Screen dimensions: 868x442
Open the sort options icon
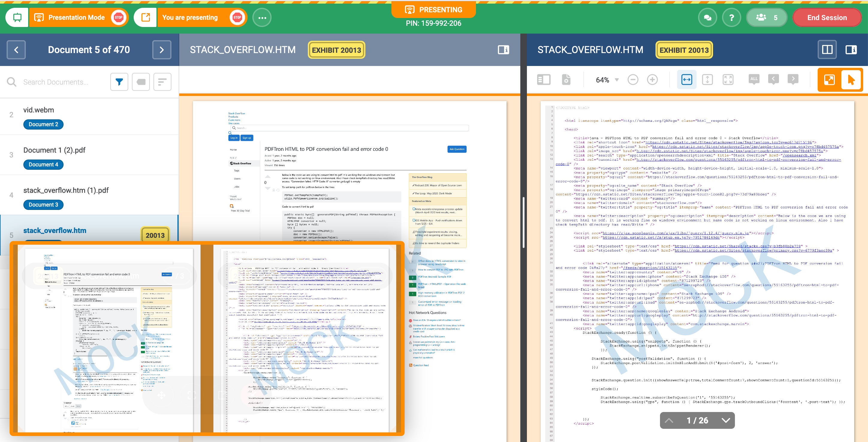pyautogui.click(x=162, y=82)
